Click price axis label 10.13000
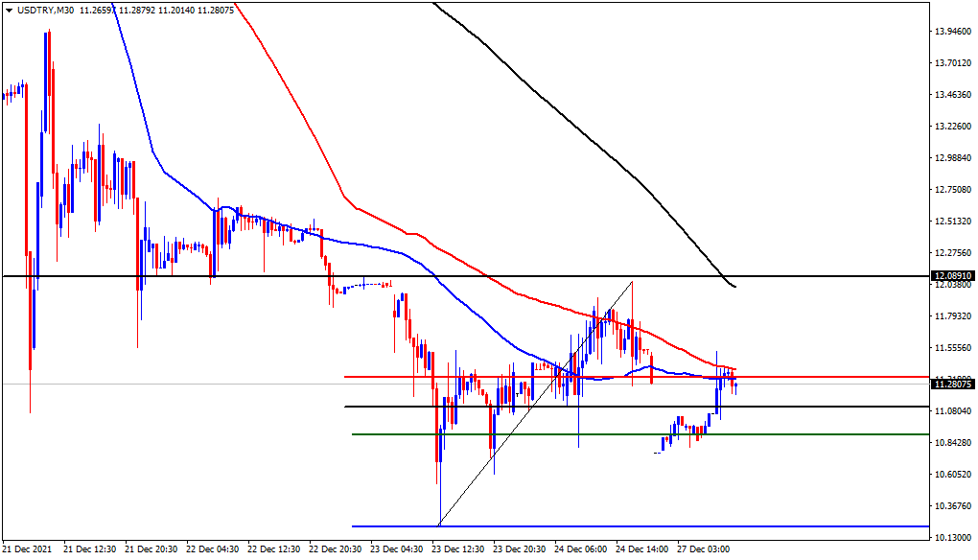This screenshot has height=560, width=978. coord(953,538)
